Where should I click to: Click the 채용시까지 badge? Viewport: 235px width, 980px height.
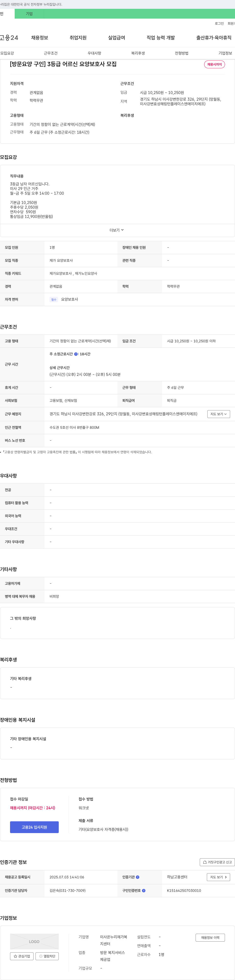pos(214,64)
